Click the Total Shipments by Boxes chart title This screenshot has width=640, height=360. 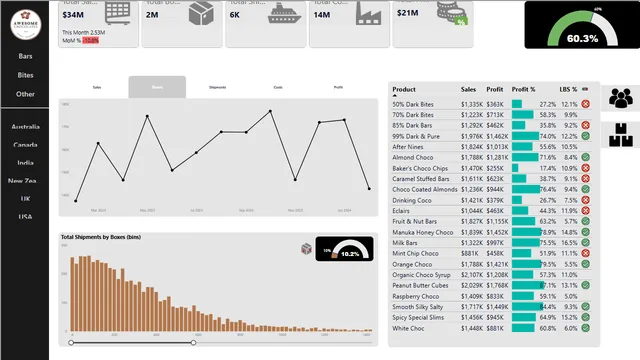coord(101,237)
